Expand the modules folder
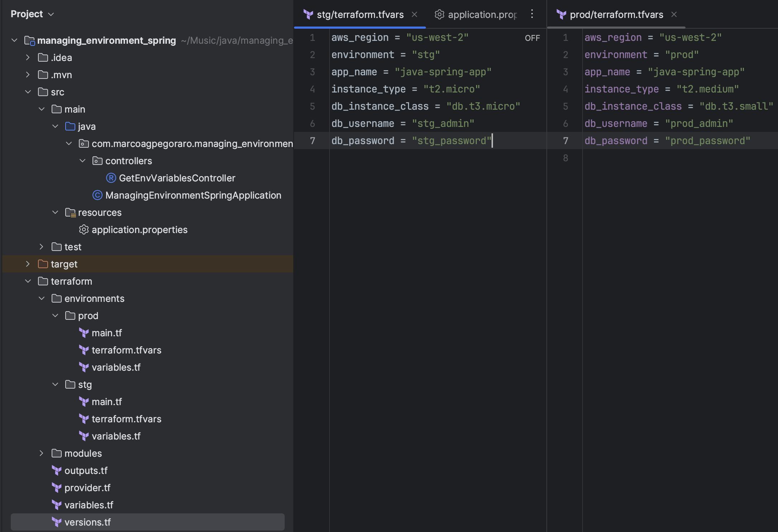The height and width of the screenshot is (532, 778). (x=42, y=453)
